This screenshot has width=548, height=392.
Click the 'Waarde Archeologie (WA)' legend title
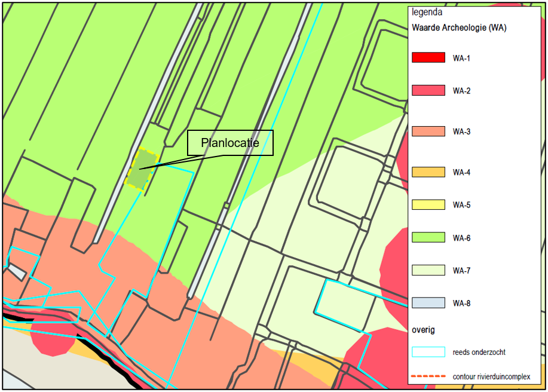[459, 27]
